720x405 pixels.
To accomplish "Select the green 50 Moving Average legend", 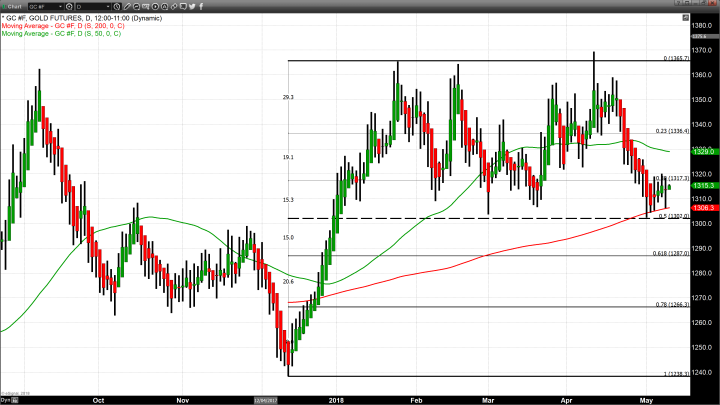I will [x=62, y=34].
